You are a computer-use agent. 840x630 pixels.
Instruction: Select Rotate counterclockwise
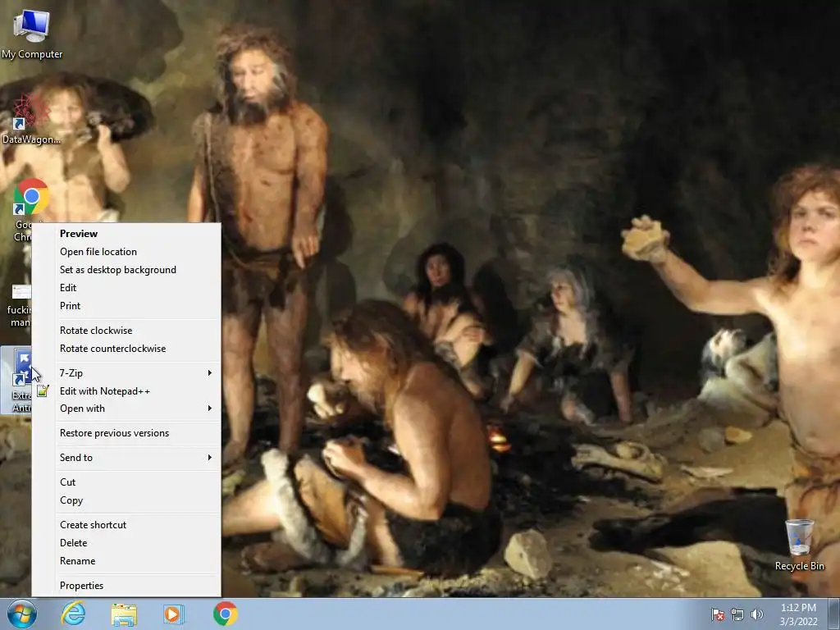click(x=126, y=349)
